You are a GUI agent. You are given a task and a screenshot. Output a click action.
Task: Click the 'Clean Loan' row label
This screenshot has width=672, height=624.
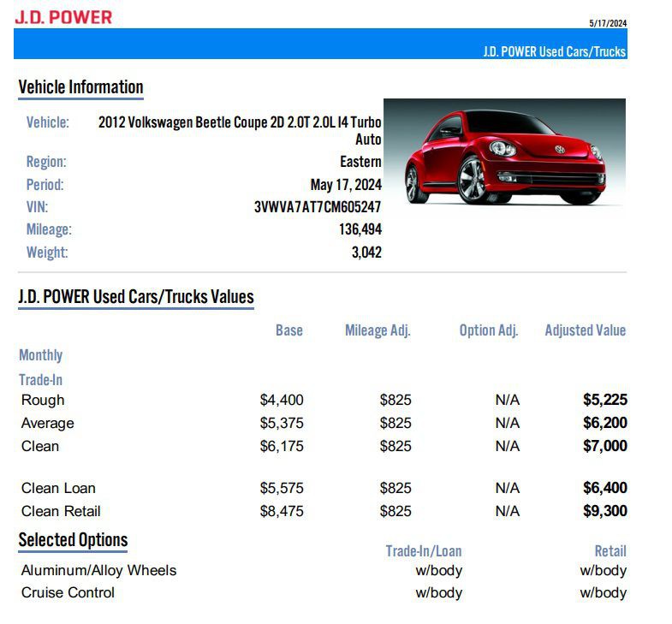pyautogui.click(x=59, y=488)
